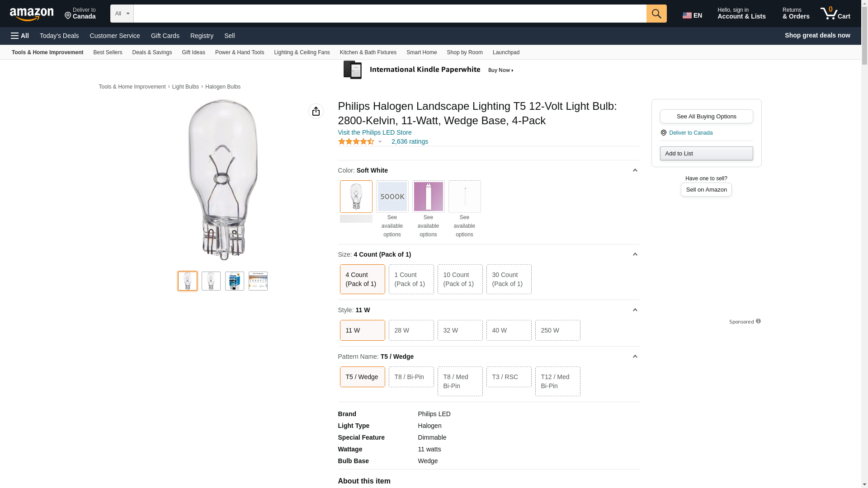The height and width of the screenshot is (488, 868).
Task: Click the Add to List button
Action: [x=706, y=154]
